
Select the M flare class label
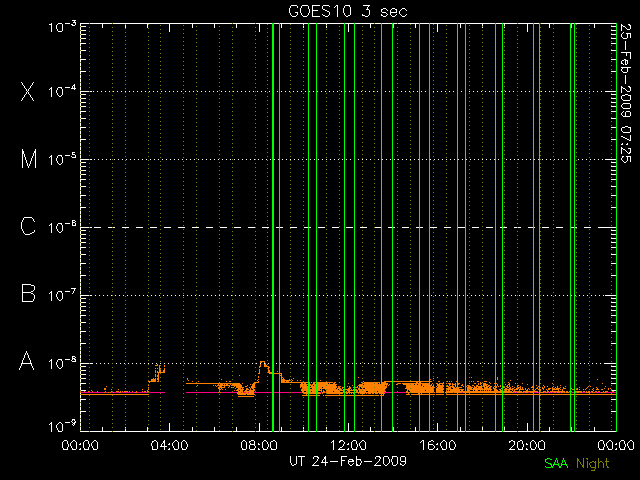[x=29, y=159]
